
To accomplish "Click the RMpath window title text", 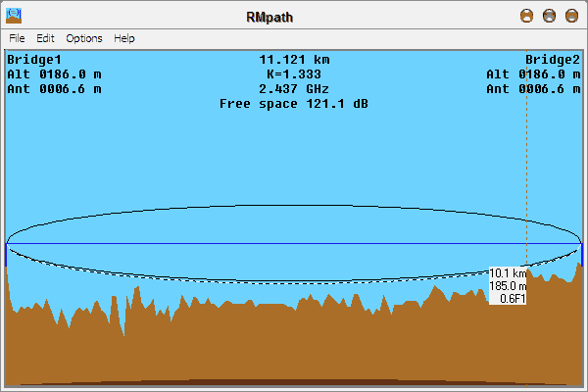I will point(294,16).
